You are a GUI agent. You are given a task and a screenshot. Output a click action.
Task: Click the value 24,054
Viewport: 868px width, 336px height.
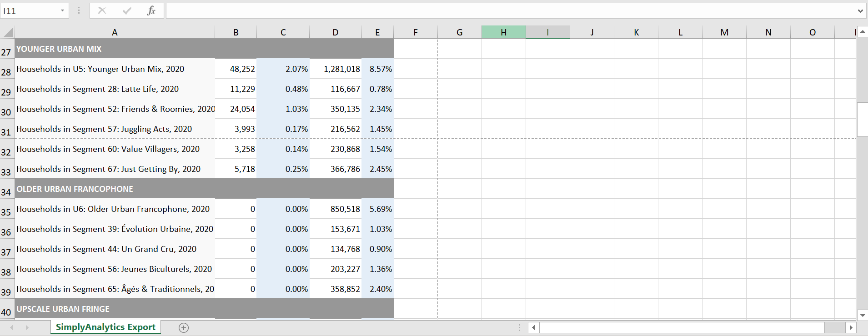pos(242,109)
